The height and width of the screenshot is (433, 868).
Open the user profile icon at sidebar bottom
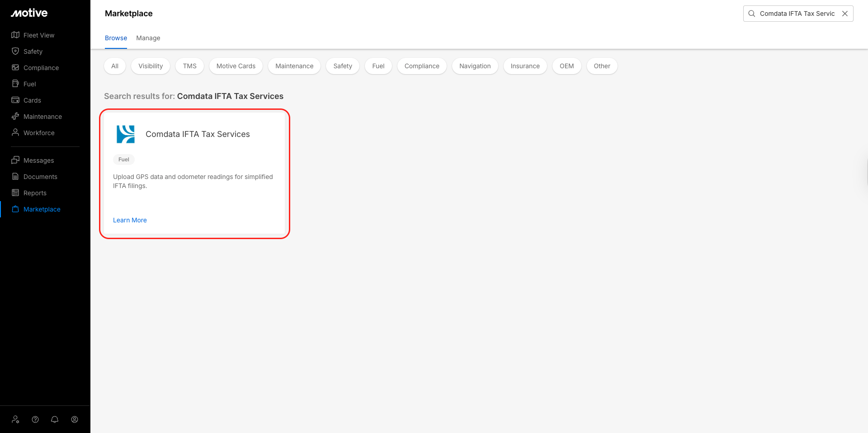point(75,419)
